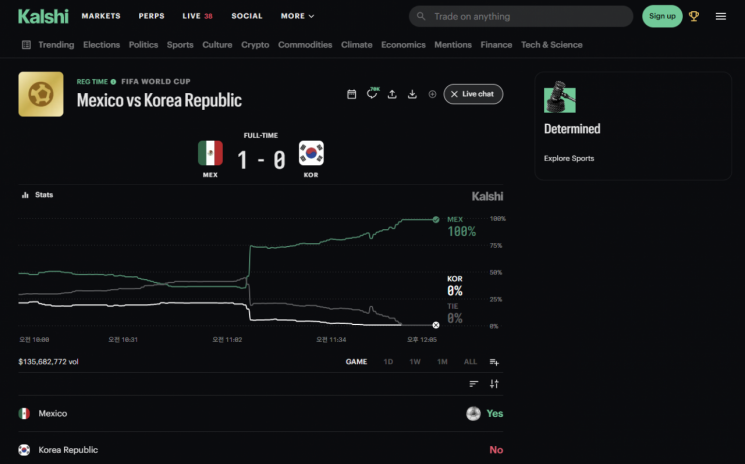The image size is (745, 464).
Task: Select the 1W chart range
Action: coord(415,362)
